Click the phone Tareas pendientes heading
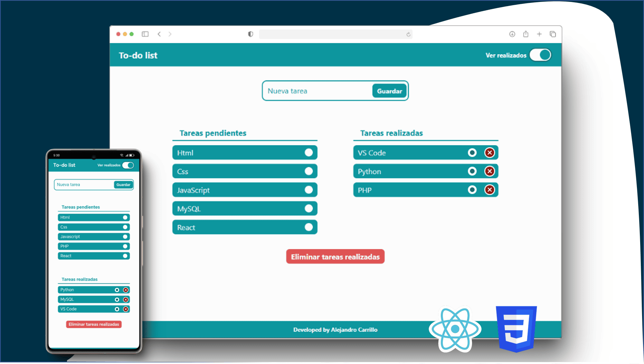 pyautogui.click(x=80, y=207)
